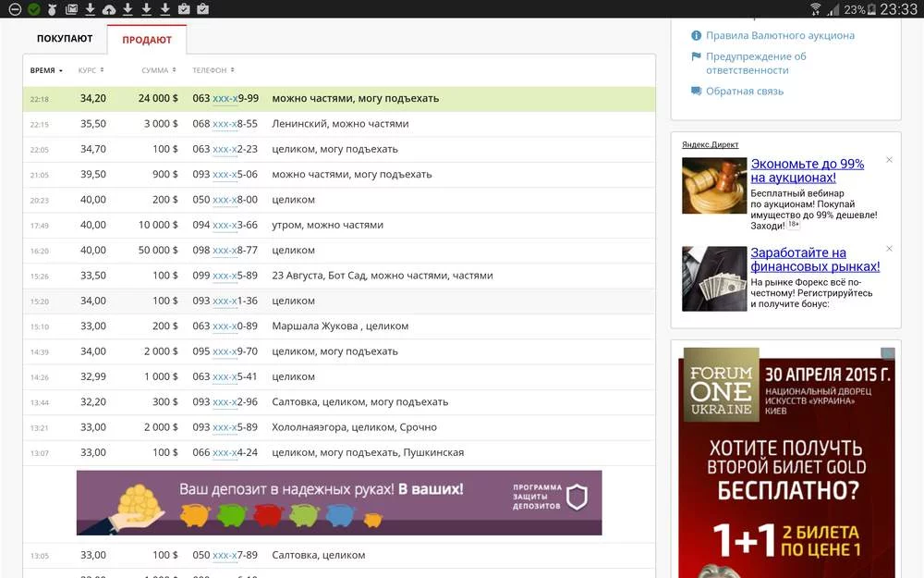Click the money-in-suit-pocket ad thumbnail
The height and width of the screenshot is (578, 924).
[714, 278]
